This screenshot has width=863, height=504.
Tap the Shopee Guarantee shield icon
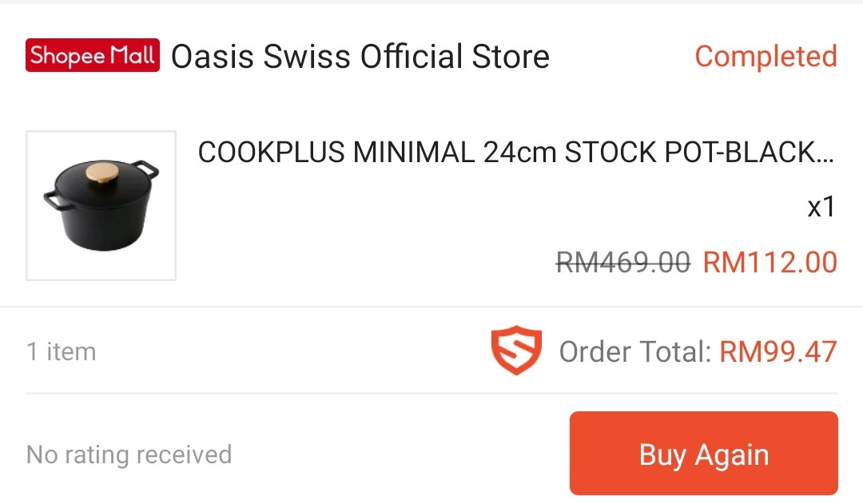click(515, 351)
